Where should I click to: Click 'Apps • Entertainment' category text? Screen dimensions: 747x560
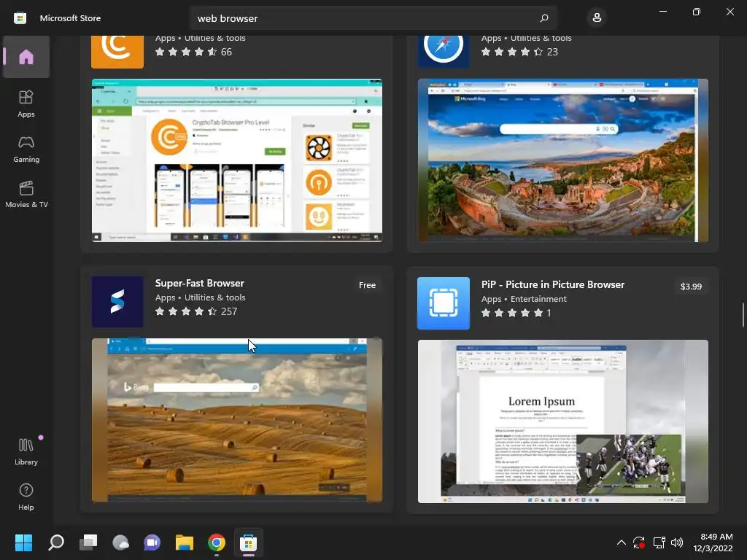point(524,299)
